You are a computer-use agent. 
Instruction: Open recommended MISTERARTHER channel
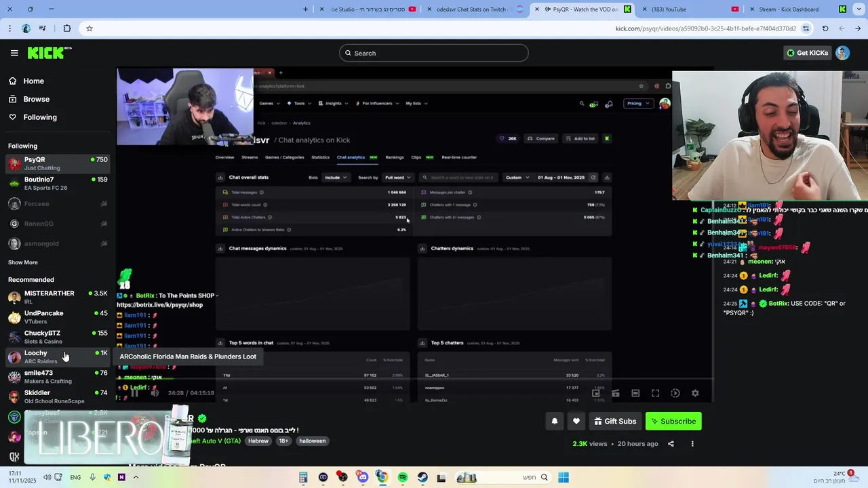pos(58,297)
